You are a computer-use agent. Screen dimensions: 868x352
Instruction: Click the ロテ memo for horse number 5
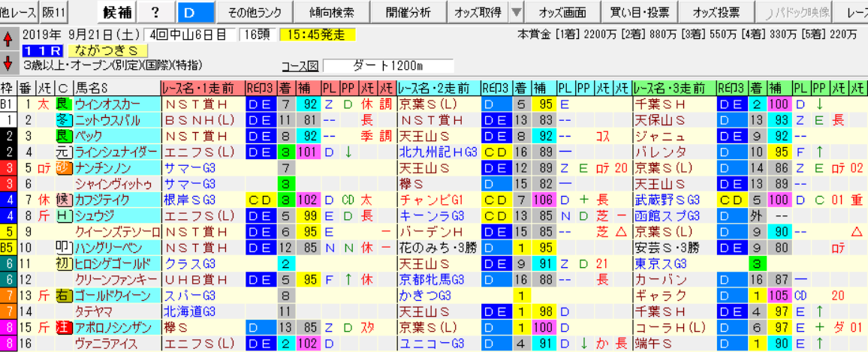[44, 167]
